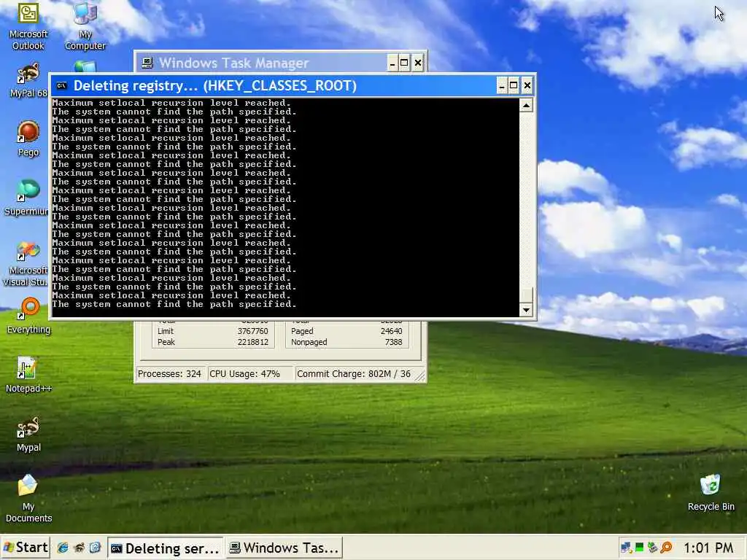Select the MyPal 68 desktop shortcut
The height and width of the screenshot is (560, 747).
click(28, 80)
